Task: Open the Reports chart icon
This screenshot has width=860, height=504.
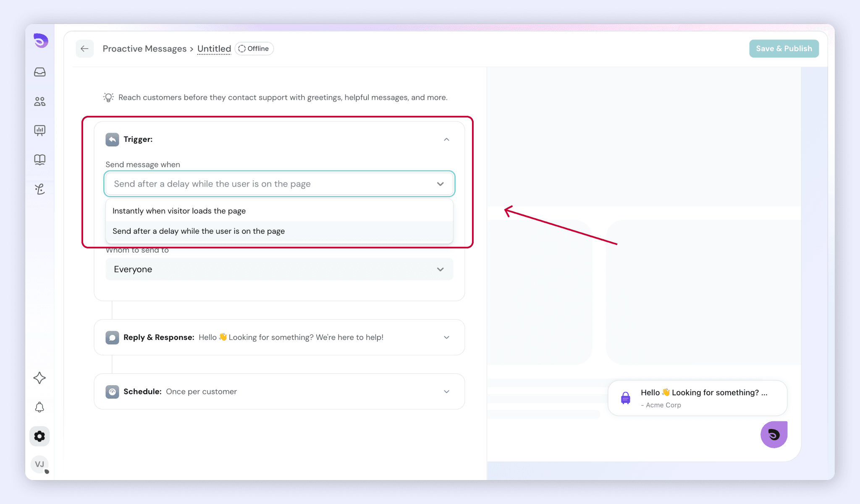Action: 40,131
